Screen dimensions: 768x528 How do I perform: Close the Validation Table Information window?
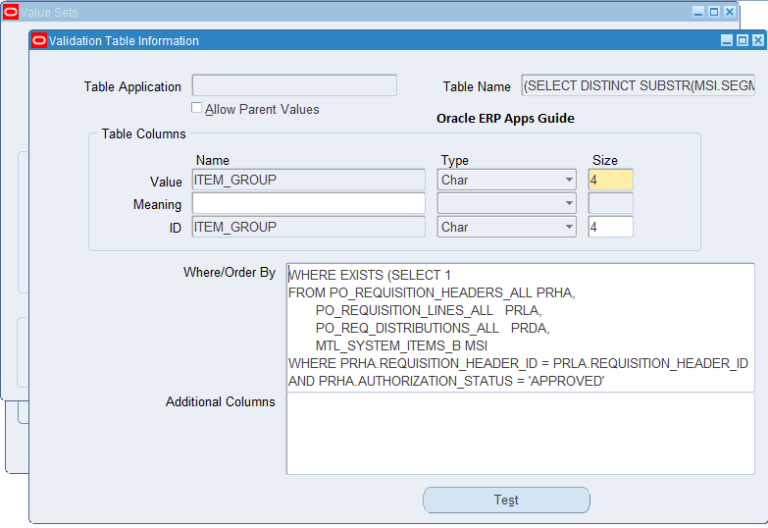(757, 41)
